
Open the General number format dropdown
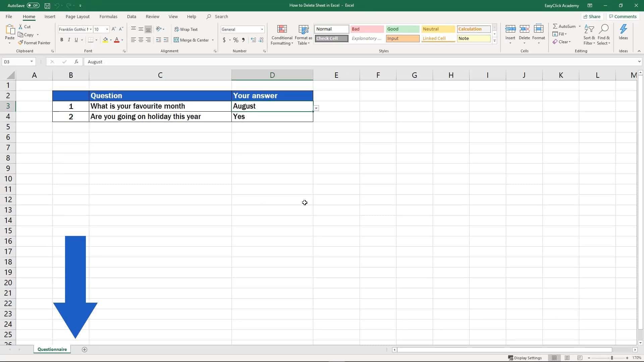coord(262,29)
